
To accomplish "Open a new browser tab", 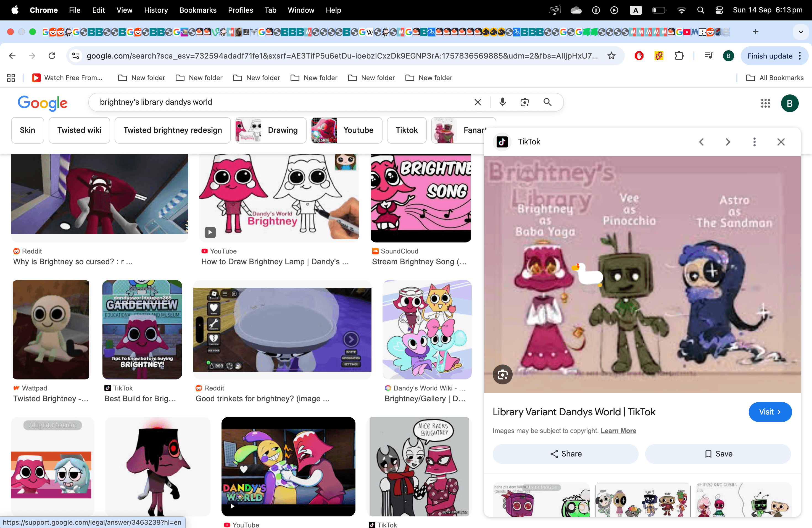I will (755, 31).
